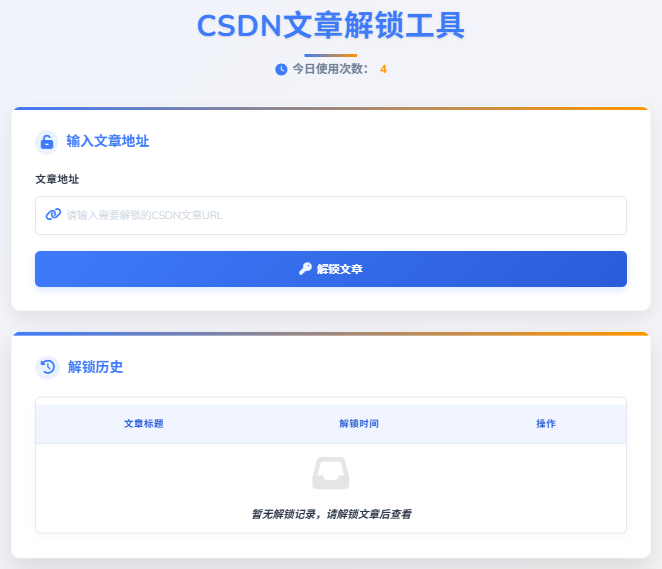
Task: Click the 解锁时间 column header
Action: coord(359,424)
